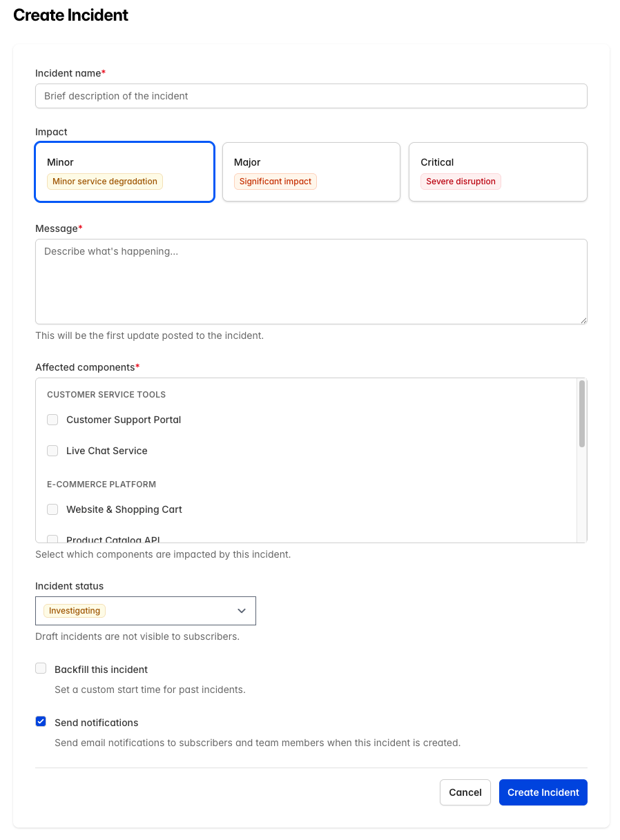
Task: Expand the status selector chevron
Action: pyautogui.click(x=241, y=611)
